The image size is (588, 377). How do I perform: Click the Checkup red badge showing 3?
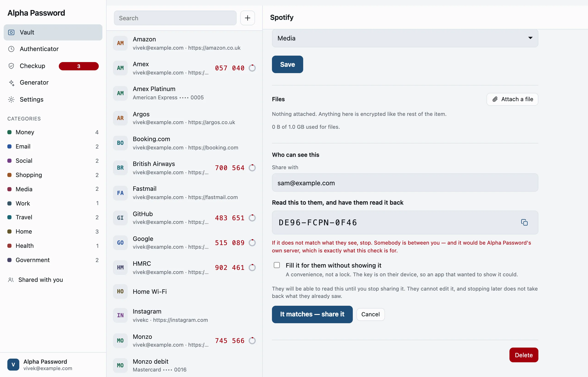(79, 66)
